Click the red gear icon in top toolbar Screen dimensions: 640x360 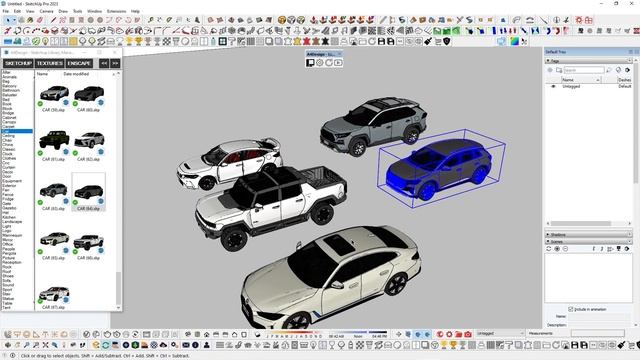[579, 20]
